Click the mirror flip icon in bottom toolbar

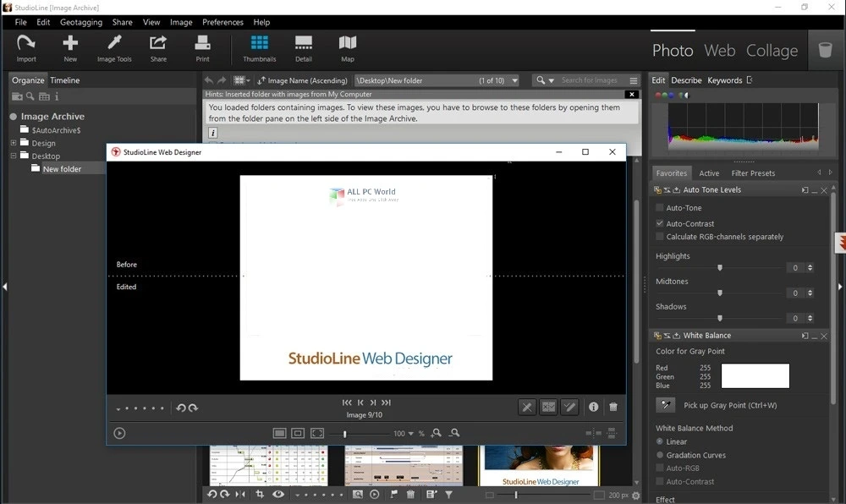point(240,495)
